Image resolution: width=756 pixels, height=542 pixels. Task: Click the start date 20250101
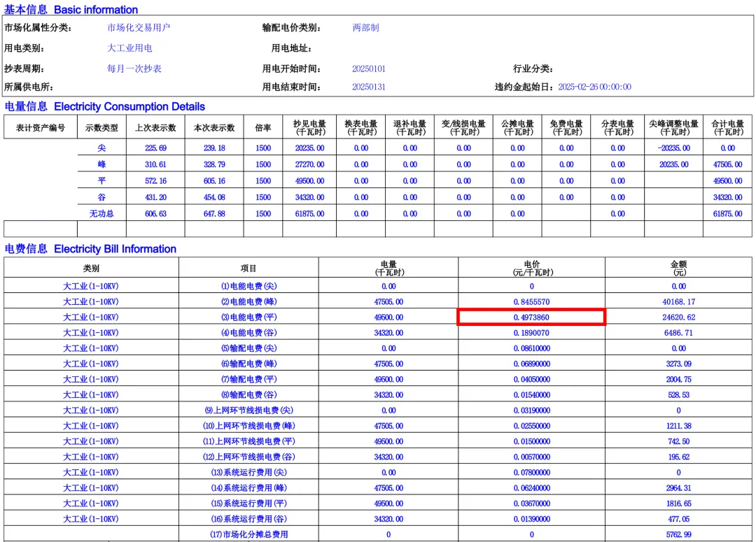click(368, 69)
